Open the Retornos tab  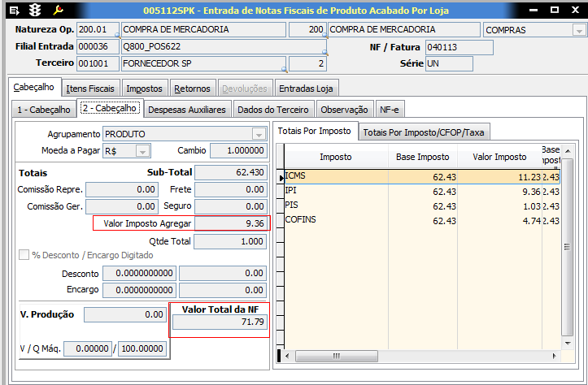click(x=193, y=89)
